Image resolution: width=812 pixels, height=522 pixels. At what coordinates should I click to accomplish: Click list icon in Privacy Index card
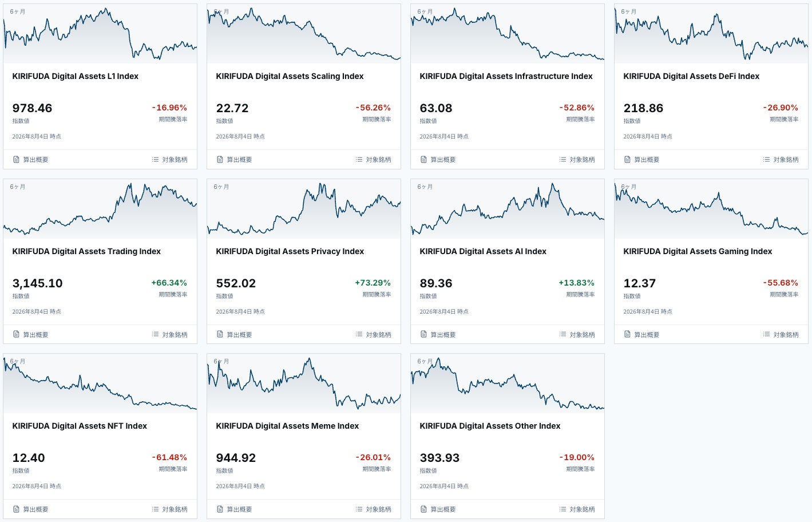(x=359, y=334)
